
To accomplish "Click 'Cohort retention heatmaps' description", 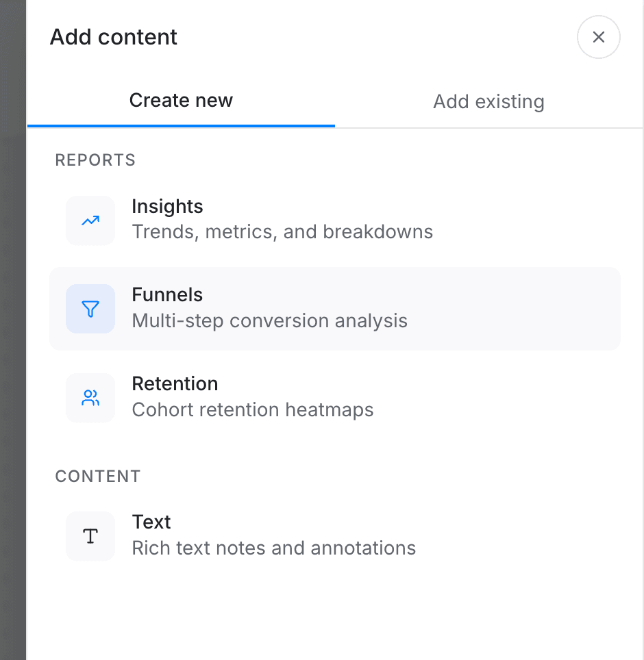I will [253, 409].
